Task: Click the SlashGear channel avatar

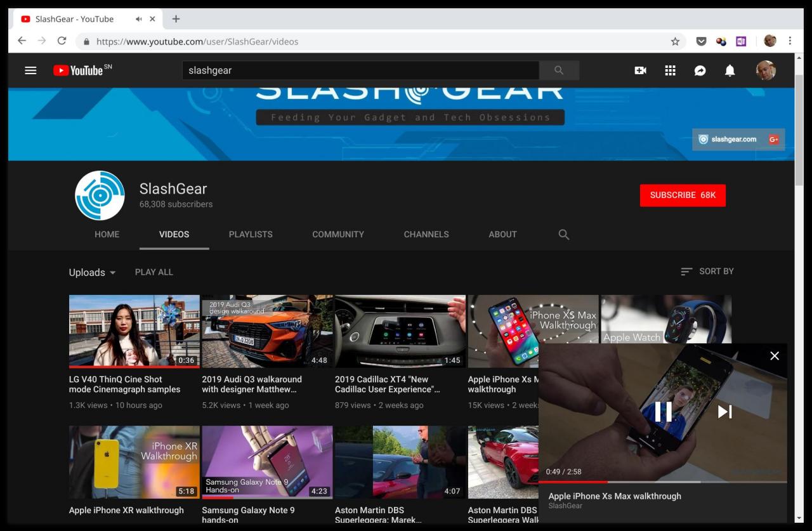Action: coord(100,195)
